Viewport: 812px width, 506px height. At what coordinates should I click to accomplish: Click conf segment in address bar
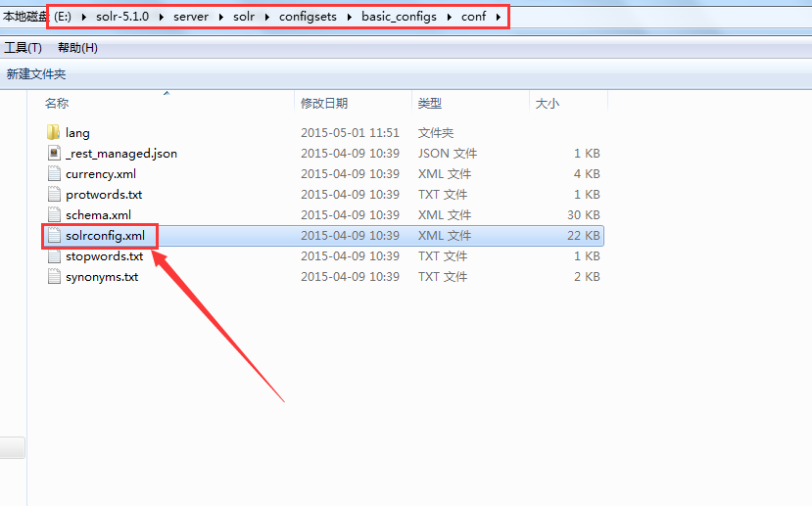pos(474,17)
